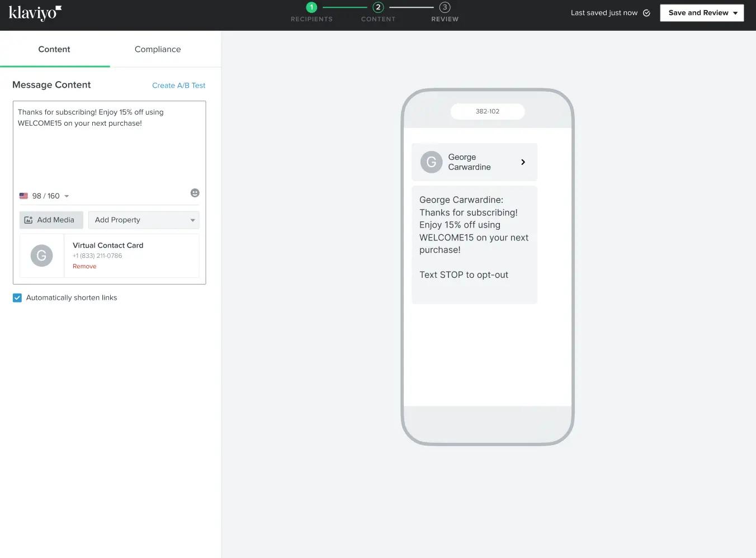Expand George Carwardine contact details chevron

pyautogui.click(x=523, y=162)
